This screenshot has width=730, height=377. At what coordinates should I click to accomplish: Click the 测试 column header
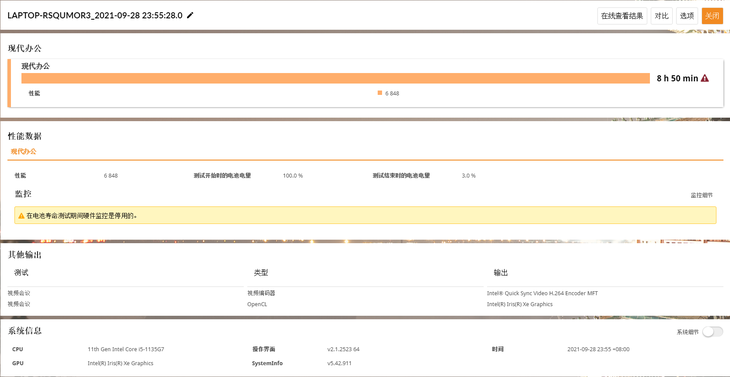(x=21, y=273)
